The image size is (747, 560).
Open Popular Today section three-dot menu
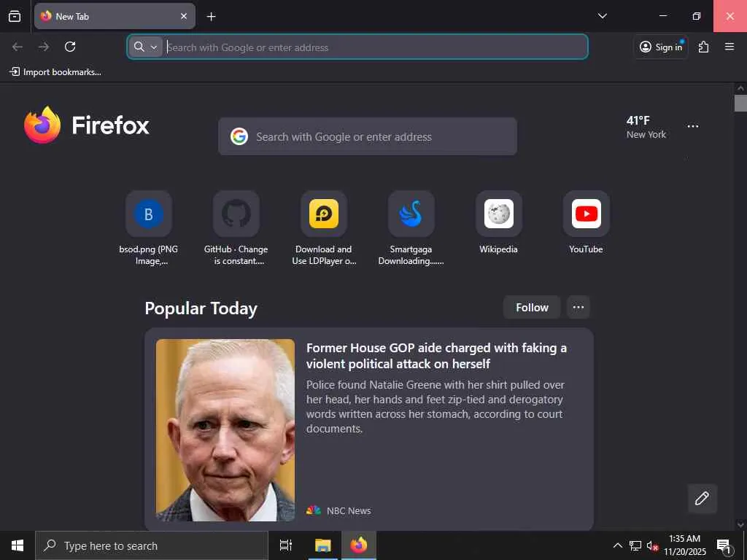point(578,308)
